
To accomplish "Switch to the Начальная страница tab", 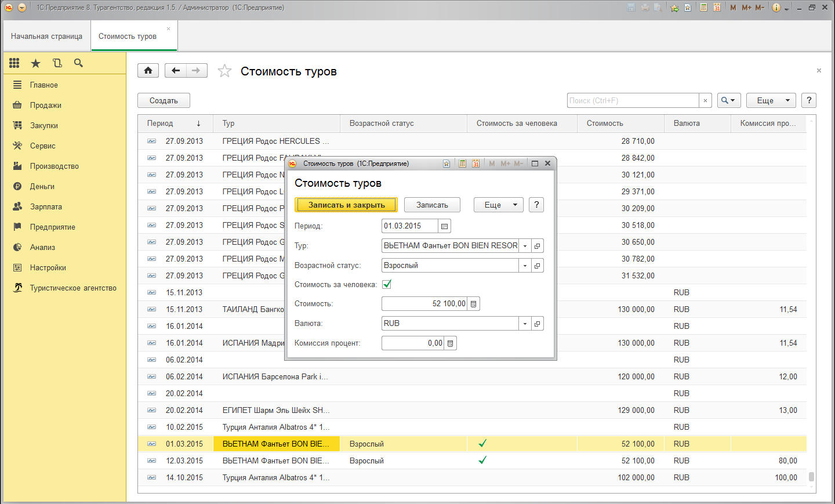I will (46, 36).
